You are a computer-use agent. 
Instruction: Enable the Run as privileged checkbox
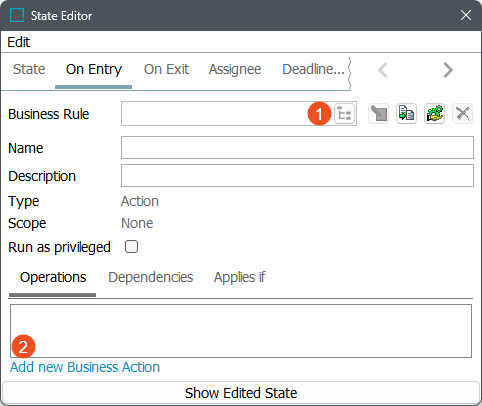tap(131, 247)
